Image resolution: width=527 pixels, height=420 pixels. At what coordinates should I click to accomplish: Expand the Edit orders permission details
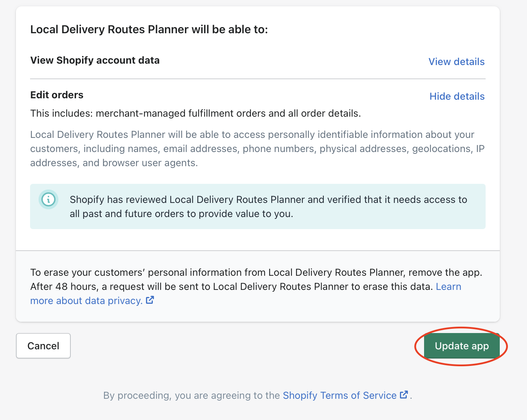pyautogui.click(x=457, y=96)
